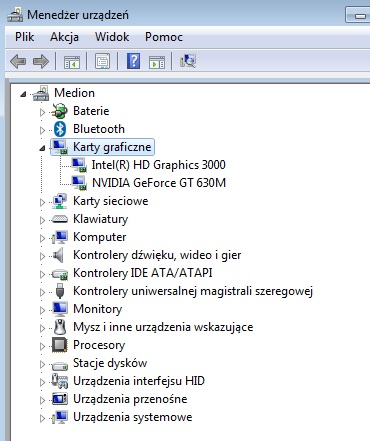370x441 pixels.
Task: Open the Plik menu
Action: point(25,37)
